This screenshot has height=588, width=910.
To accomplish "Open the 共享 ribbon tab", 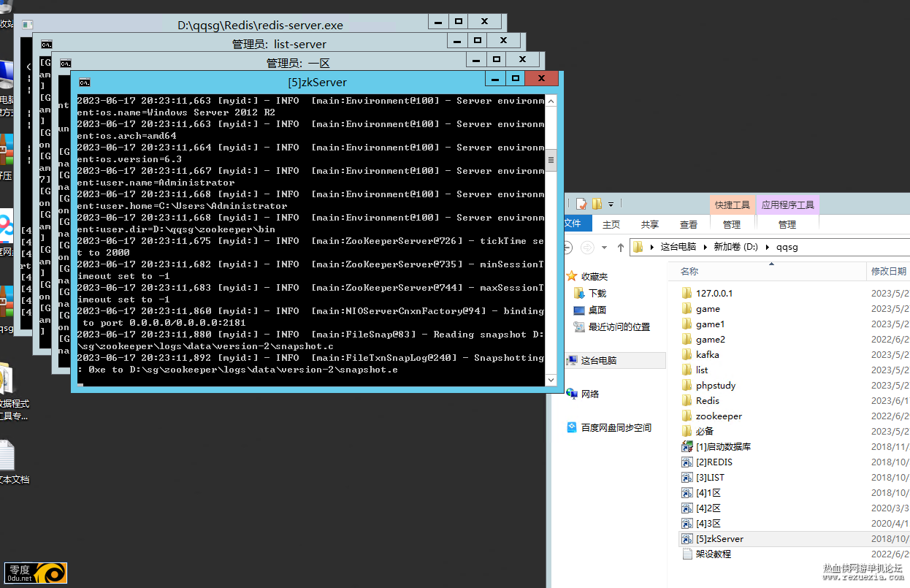I will 649,224.
